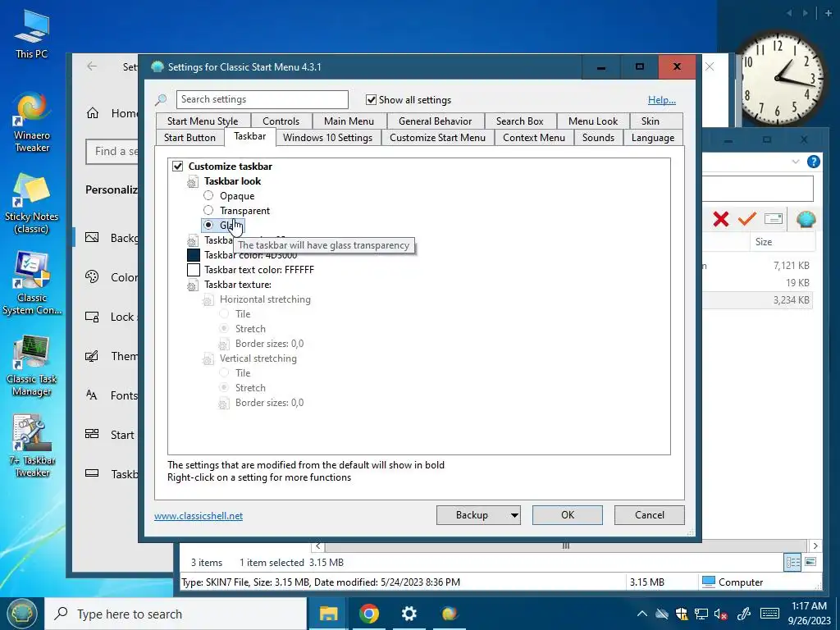Open the Help... link
Viewport: 840px width, 630px height.
click(x=662, y=99)
